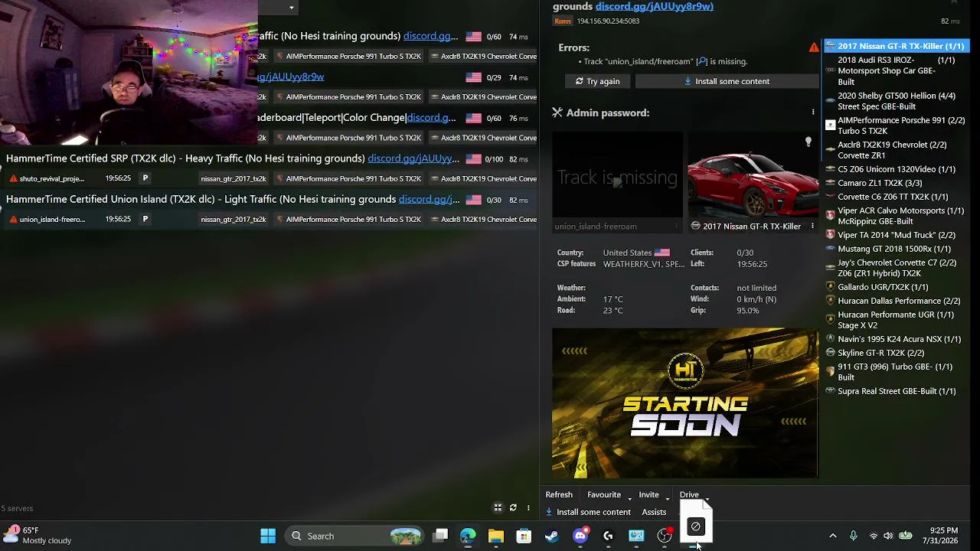Click the Track is missing preview box
Image resolution: width=980 pixels, height=551 pixels.
(x=617, y=175)
